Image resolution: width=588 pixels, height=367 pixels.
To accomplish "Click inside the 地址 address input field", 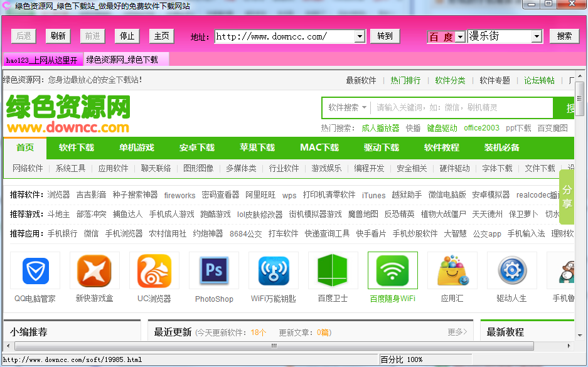I will [282, 36].
